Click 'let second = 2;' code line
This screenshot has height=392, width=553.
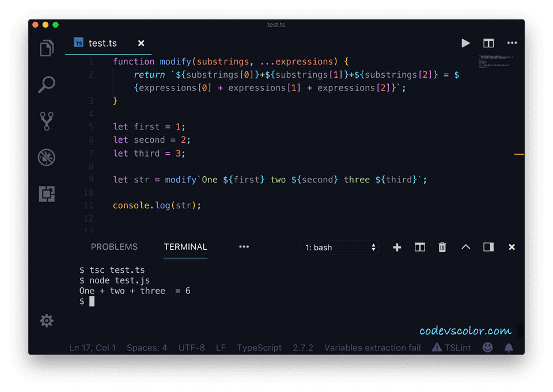tap(152, 140)
